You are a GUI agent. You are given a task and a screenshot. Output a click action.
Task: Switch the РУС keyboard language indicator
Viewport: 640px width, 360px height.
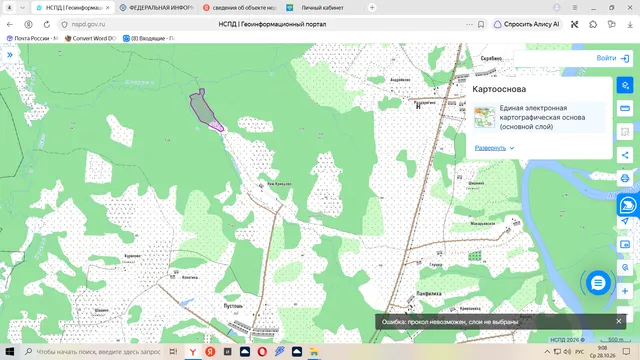(x=580, y=351)
